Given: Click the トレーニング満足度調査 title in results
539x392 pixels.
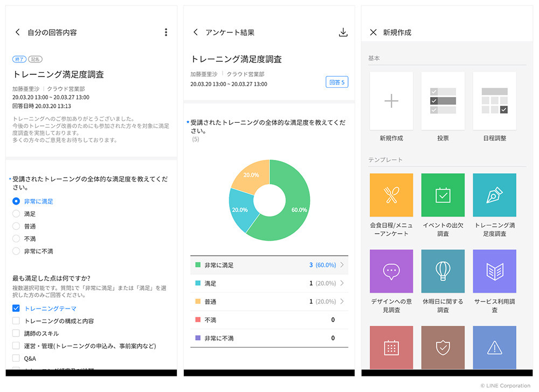Looking at the screenshot, I should (236, 59).
